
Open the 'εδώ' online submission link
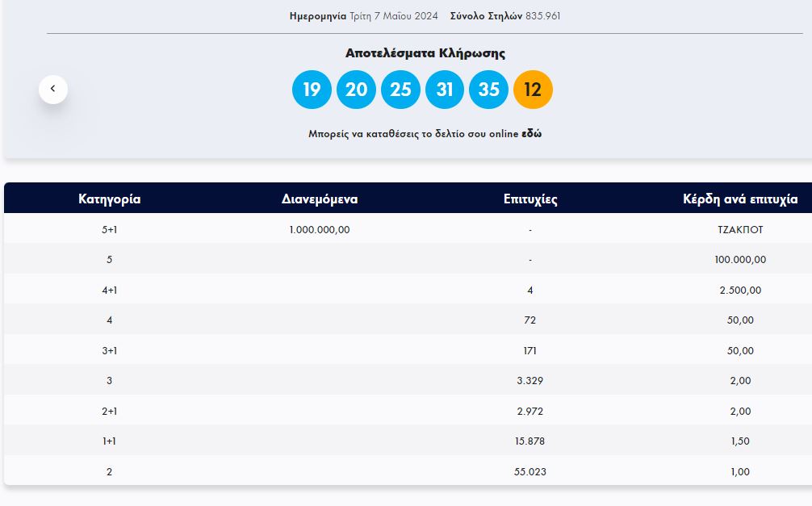[531, 134]
